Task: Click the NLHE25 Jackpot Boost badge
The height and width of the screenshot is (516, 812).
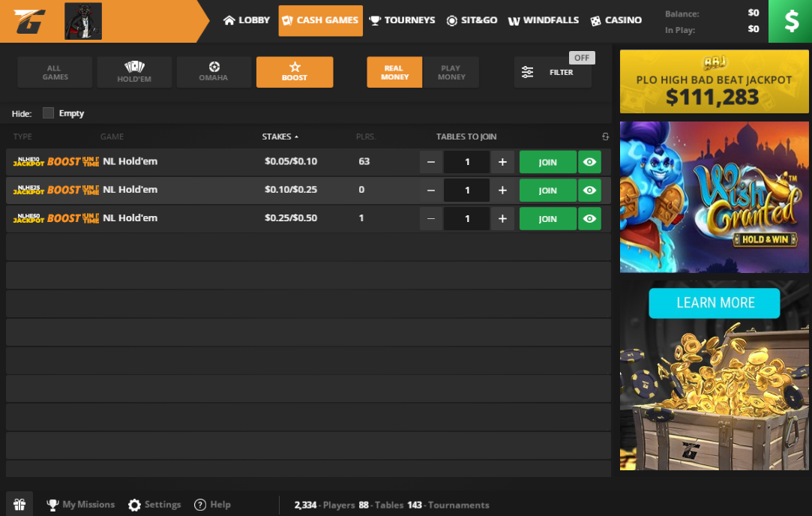Action: coord(55,190)
